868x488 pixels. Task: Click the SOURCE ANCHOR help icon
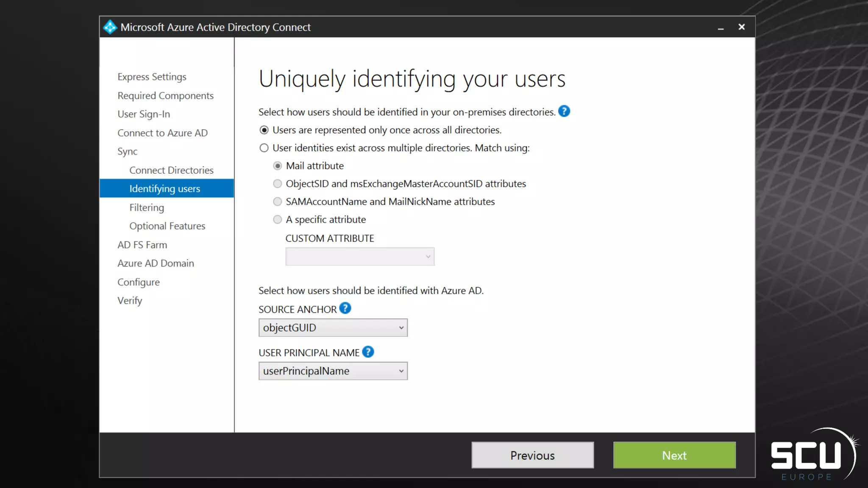(345, 308)
